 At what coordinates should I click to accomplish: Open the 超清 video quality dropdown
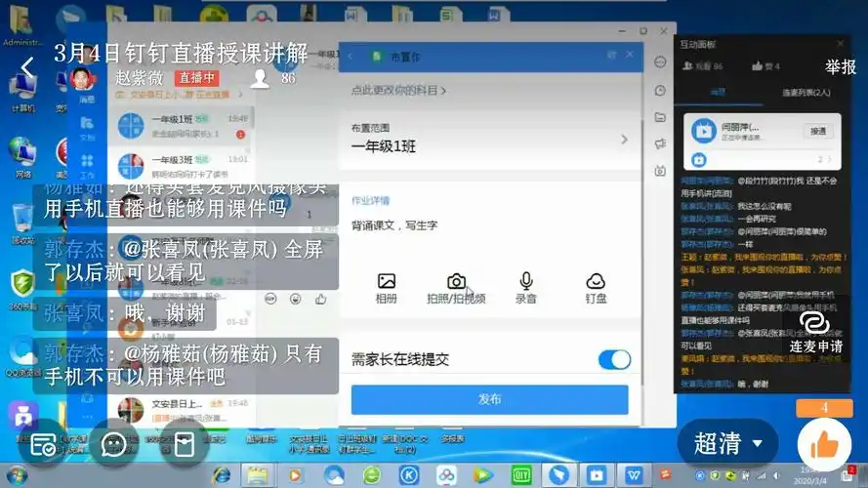(727, 444)
